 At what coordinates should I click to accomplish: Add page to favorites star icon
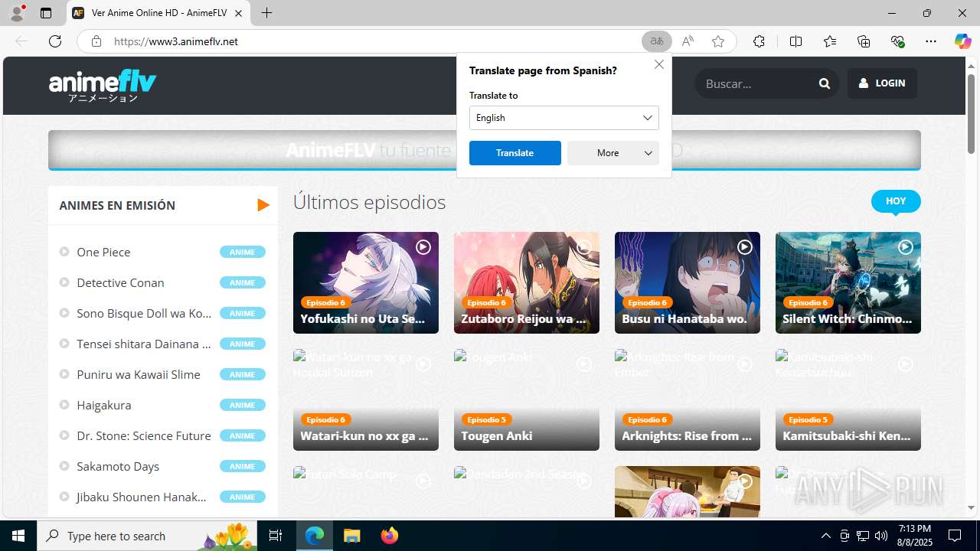[717, 41]
